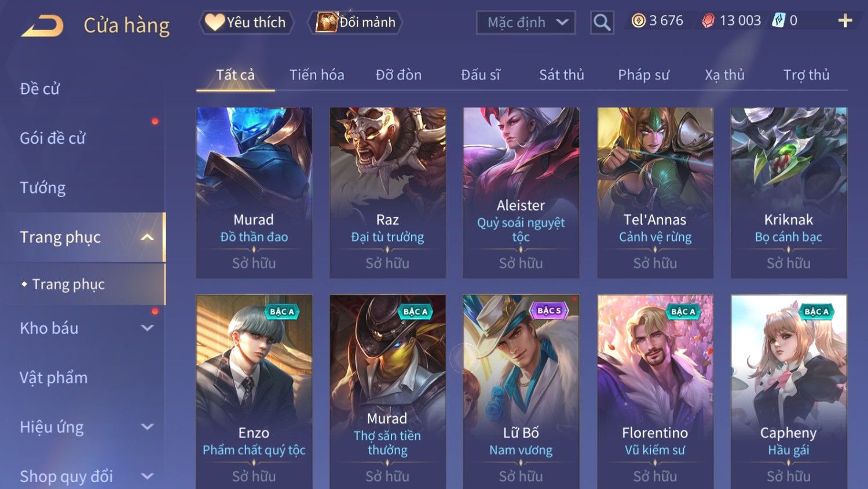The image size is (868, 489).
Task: Select the Capheny Hầu gái skin card
Action: [x=789, y=392]
